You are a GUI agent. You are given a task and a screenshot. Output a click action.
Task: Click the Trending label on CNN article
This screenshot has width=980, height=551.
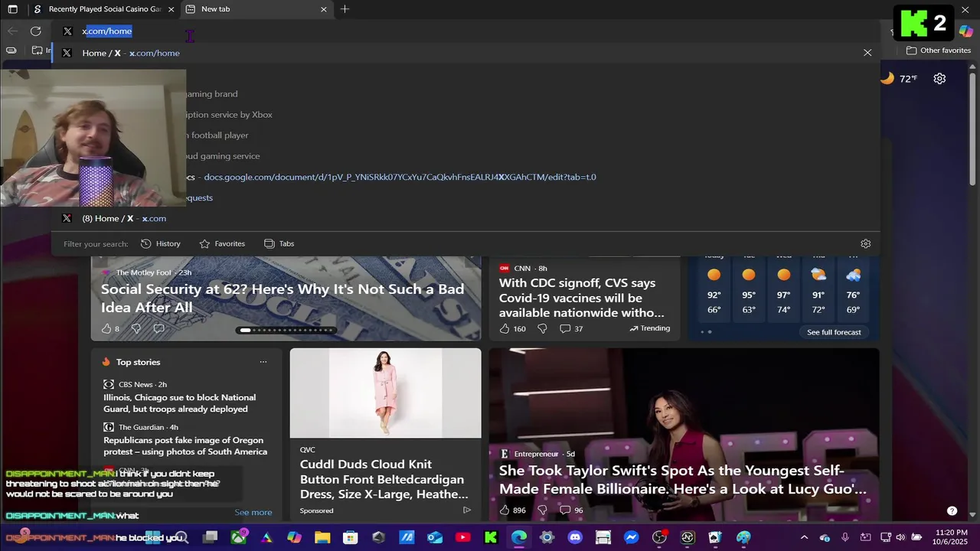pyautogui.click(x=649, y=328)
